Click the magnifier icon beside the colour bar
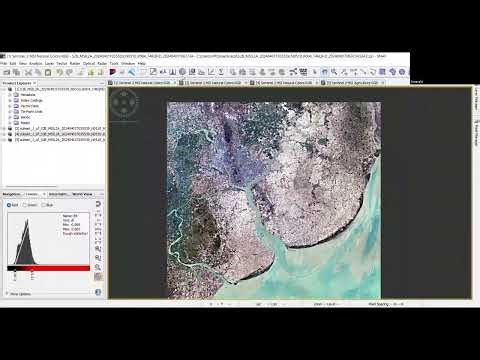480x360 pixels. click(x=98, y=267)
